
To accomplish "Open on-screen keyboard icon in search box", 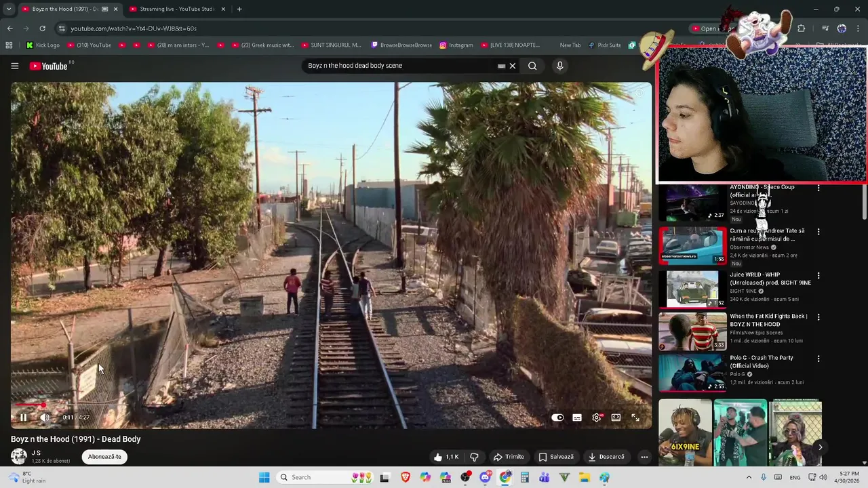I will click(x=501, y=66).
